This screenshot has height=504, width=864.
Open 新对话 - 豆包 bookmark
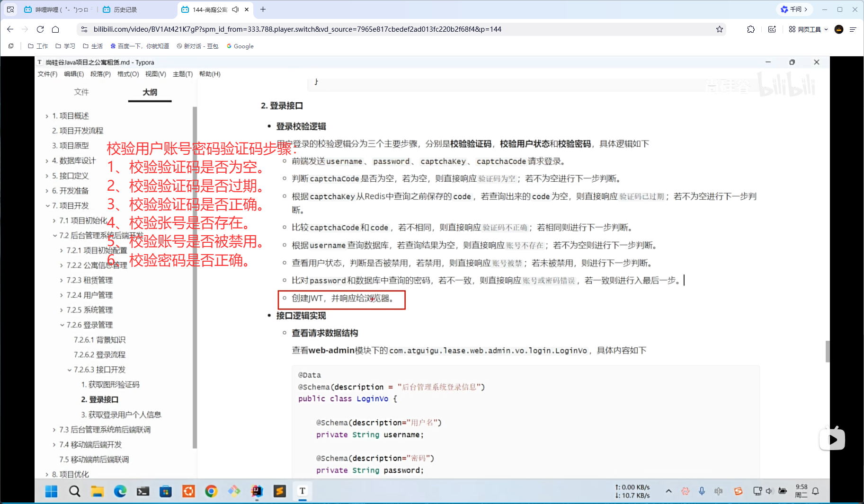point(197,46)
